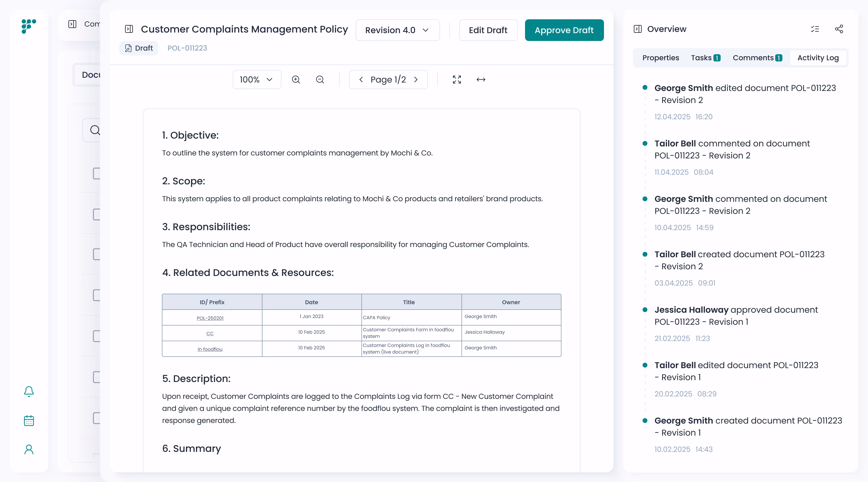The width and height of the screenshot is (868, 482).
Task: Collapse the document panel beside policy title
Action: 129,29
